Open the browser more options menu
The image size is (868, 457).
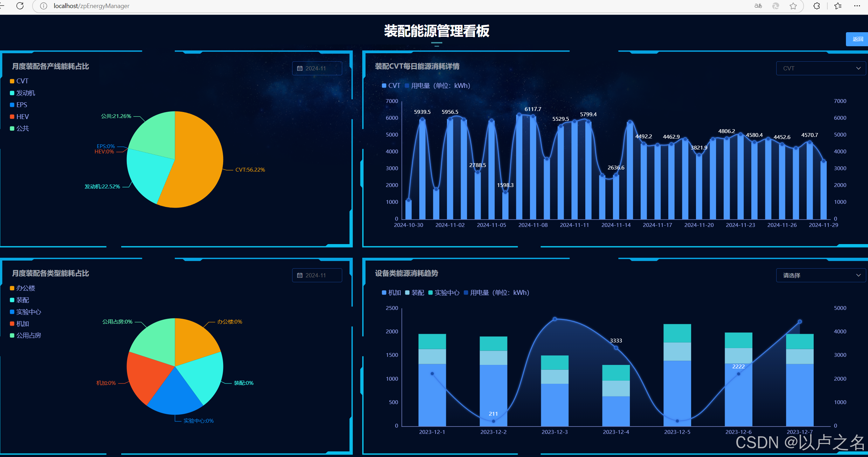pyautogui.click(x=857, y=6)
